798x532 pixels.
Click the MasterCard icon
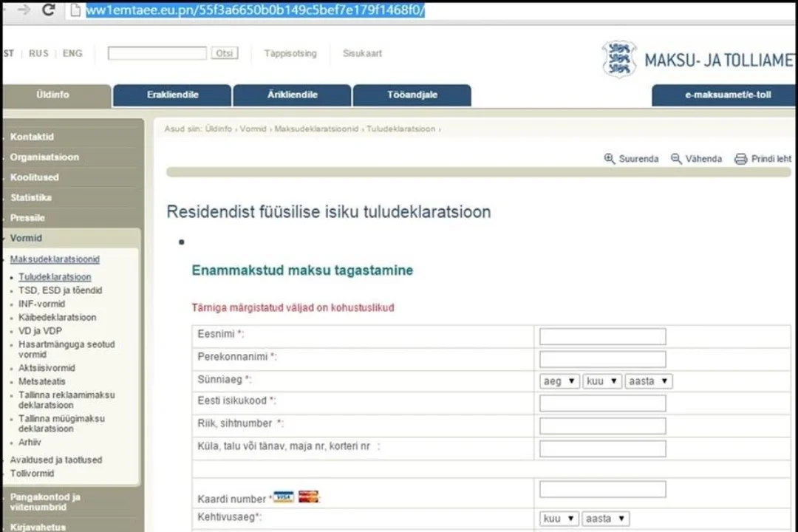[x=308, y=497]
